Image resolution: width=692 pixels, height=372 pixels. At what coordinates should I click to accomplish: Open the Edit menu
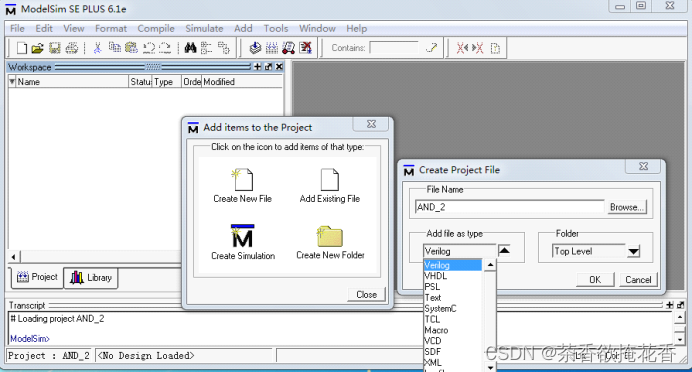(44, 29)
